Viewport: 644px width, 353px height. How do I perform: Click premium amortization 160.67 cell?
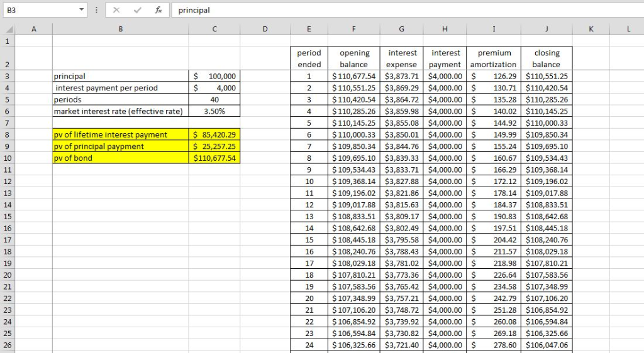tap(494, 158)
